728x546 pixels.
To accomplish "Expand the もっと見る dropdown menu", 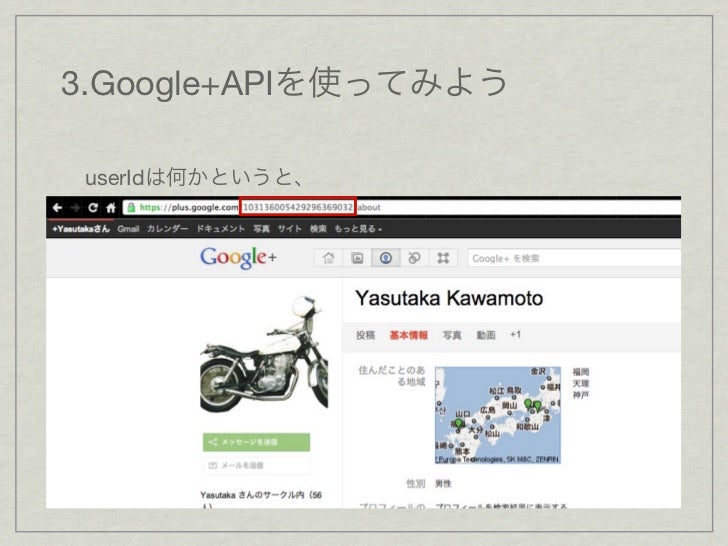I will tap(358, 229).
